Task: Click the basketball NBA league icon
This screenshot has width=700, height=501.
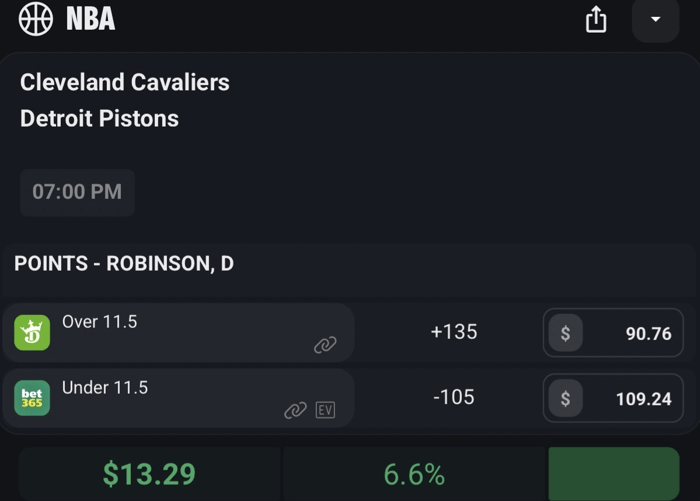Action: coord(36,19)
